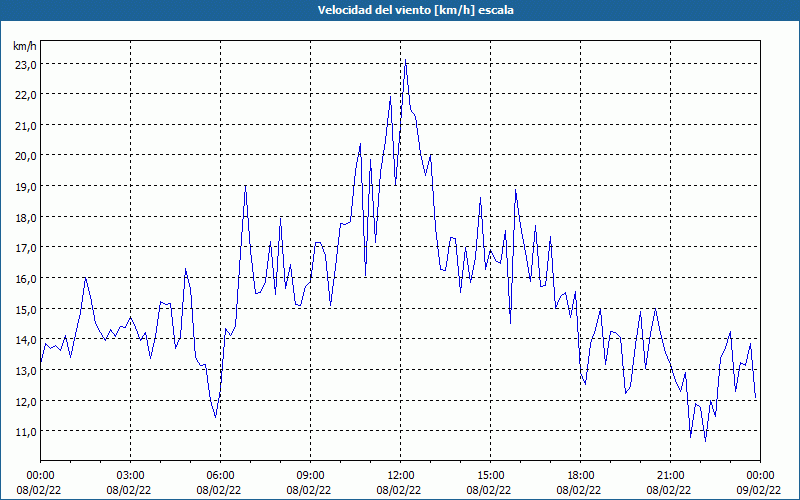Click the '09:00' time label
This screenshot has height=500, width=800.
click(x=310, y=476)
